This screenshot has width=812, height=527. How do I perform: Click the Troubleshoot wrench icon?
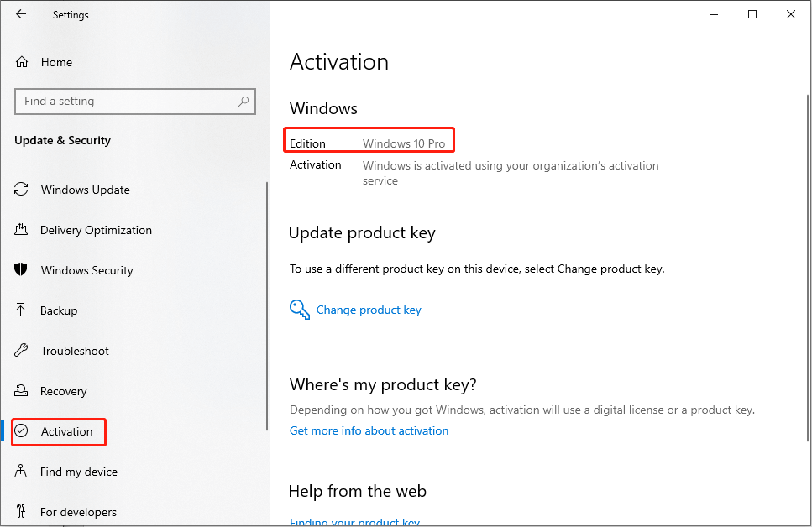click(22, 351)
